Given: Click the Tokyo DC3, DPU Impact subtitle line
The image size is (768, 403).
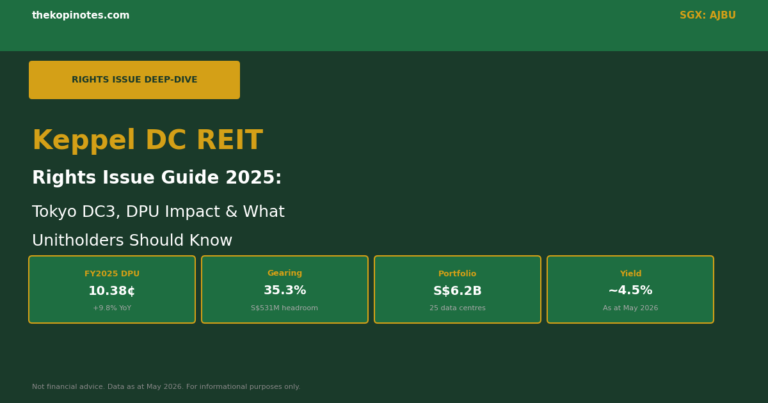Looking at the screenshot, I should point(158,212).
